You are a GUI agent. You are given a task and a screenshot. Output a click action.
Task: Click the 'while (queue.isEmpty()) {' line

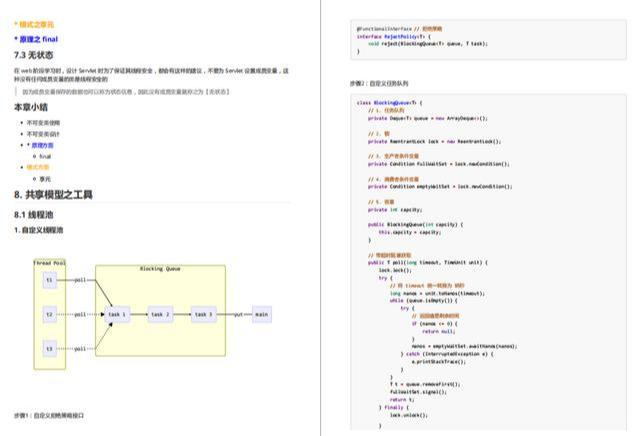tap(424, 300)
